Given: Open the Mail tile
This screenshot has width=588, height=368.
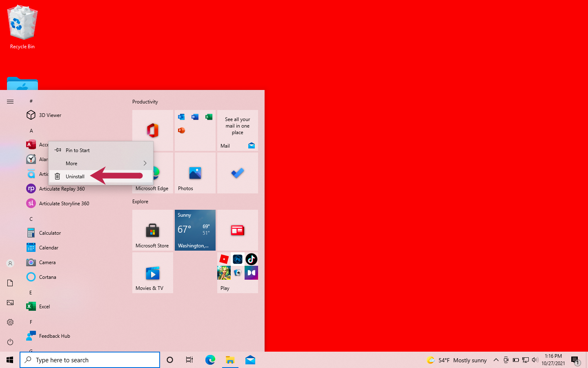Looking at the screenshot, I should (238, 130).
